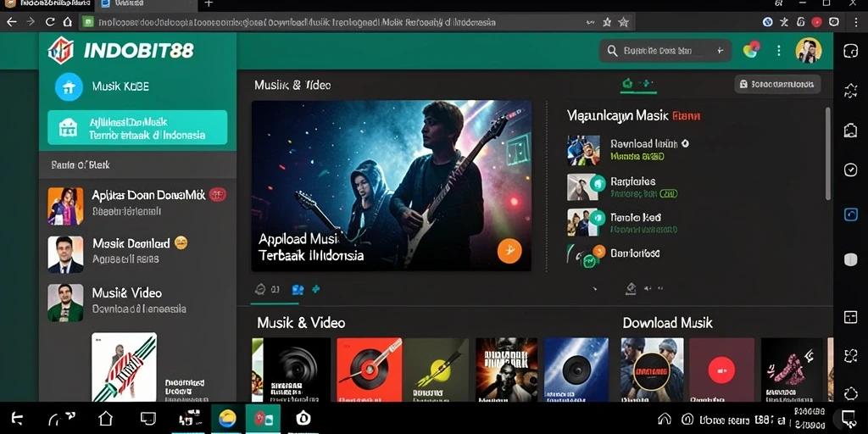Open the blue speaker album cover
868x434 pixels.
[576, 370]
